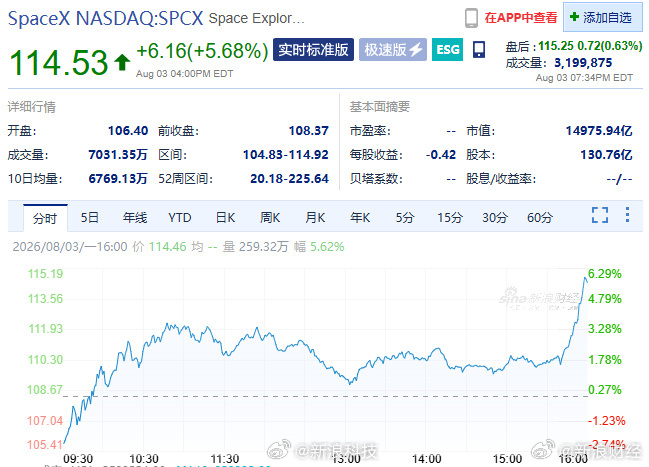Click the SpaceX NASDAQ:SPCX title
The width and height of the screenshot is (649, 467).
click(x=106, y=19)
